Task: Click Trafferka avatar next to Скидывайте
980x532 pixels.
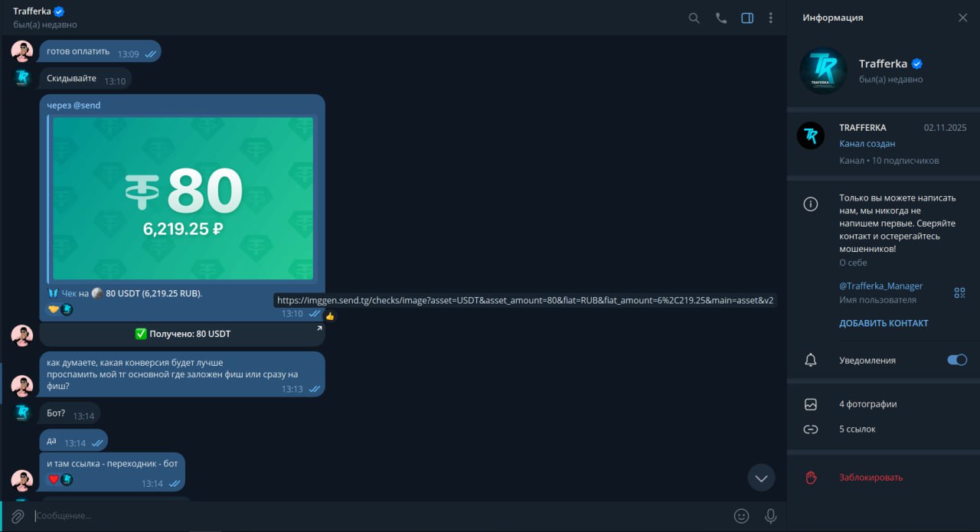Action: coord(22,77)
